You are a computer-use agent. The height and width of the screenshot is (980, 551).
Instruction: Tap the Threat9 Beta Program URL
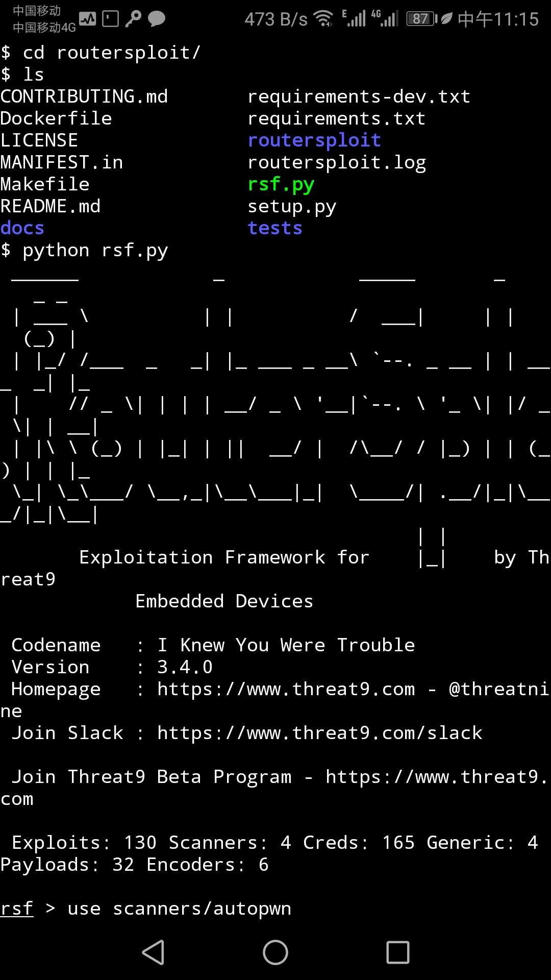[x=437, y=777]
